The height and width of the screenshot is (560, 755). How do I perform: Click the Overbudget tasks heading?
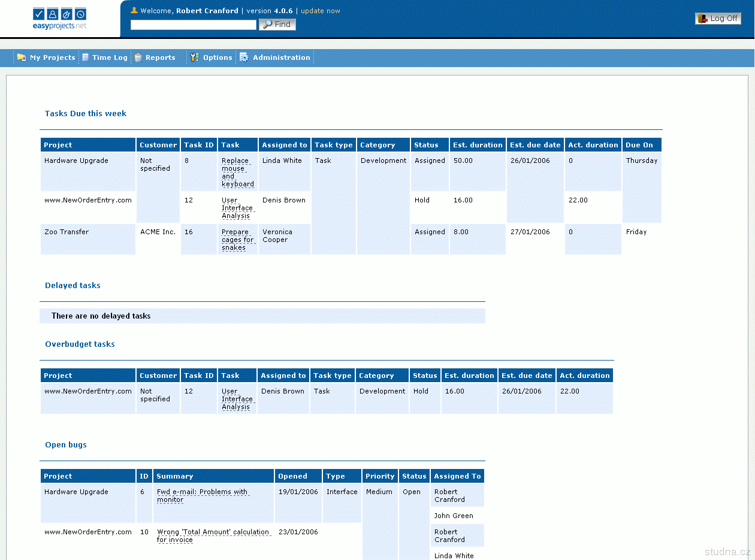coord(80,344)
